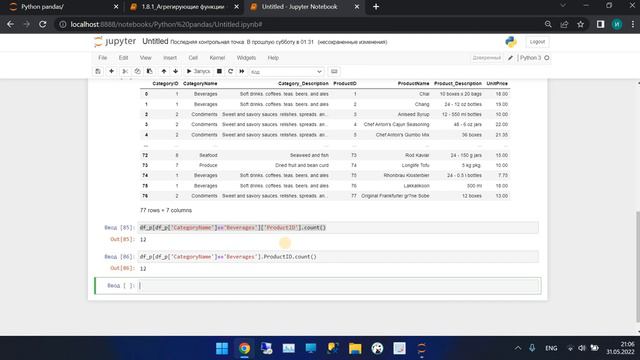Open the Insert menu
Screen dimensions: 640x360
(x=170, y=58)
